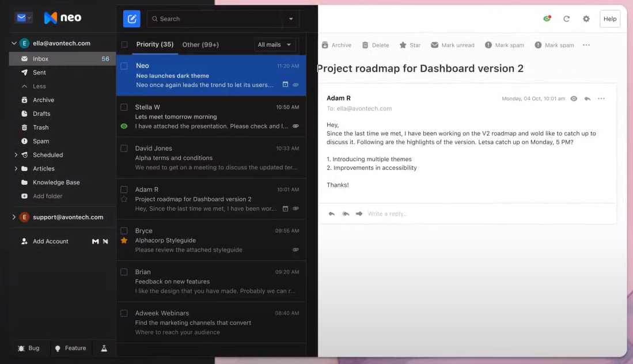Refresh the mailbox
Viewport: 633px width, 364px height.
point(566,18)
